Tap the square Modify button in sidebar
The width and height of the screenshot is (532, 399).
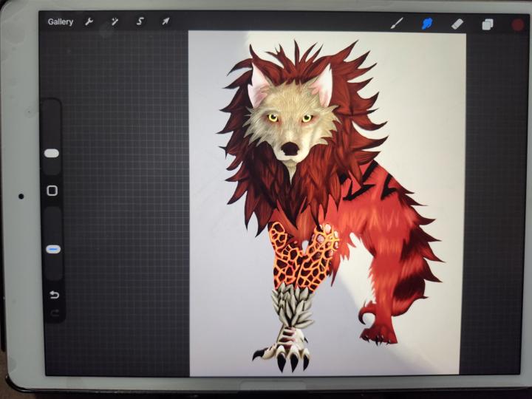(52, 191)
